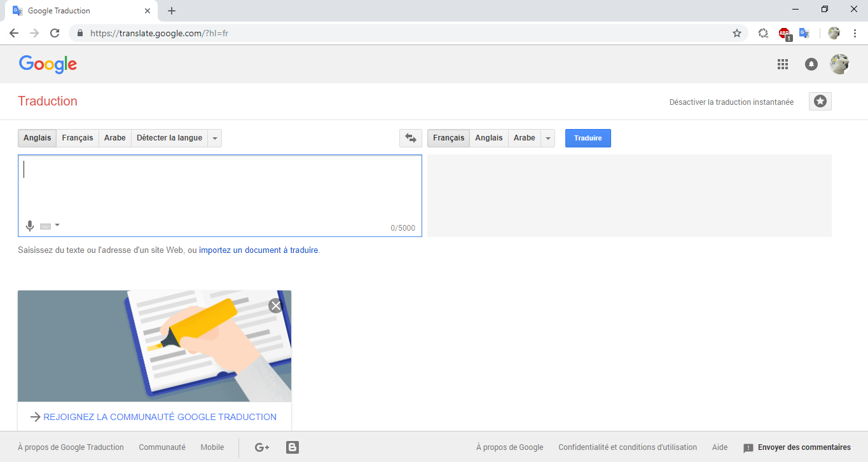Click the Traduction page heading

pos(48,101)
